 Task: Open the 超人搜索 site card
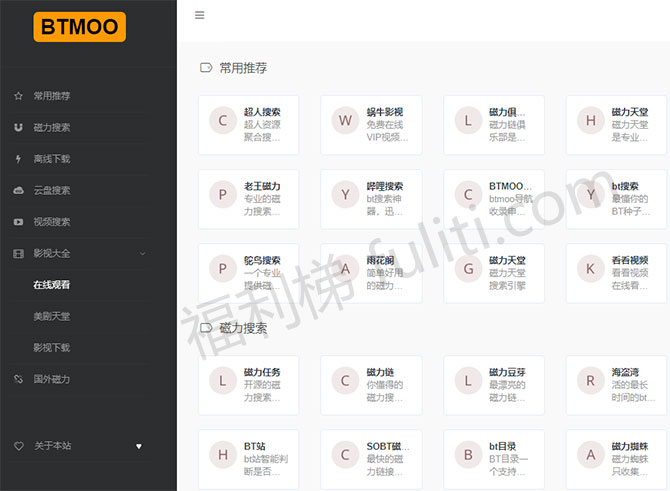[x=248, y=125]
